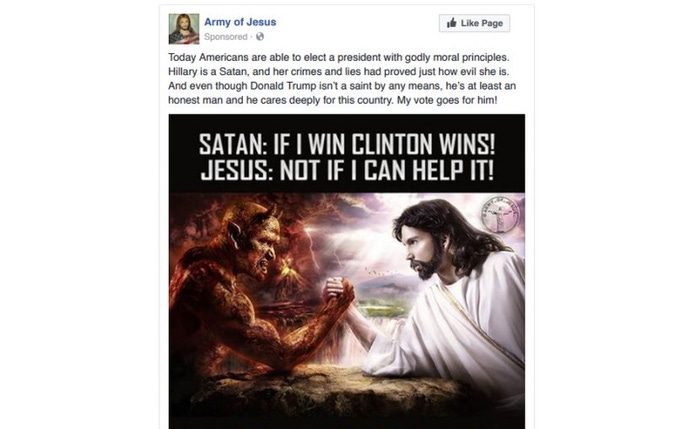Open the arm-wrestling meme image
The width and height of the screenshot is (675, 429).
tap(347, 271)
